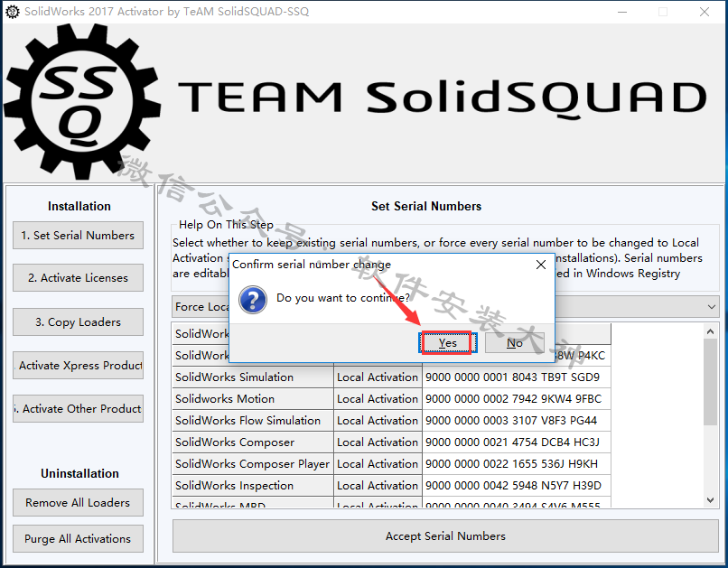Close the Confirm serial number change dialog
The image size is (728, 568).
tap(541, 265)
